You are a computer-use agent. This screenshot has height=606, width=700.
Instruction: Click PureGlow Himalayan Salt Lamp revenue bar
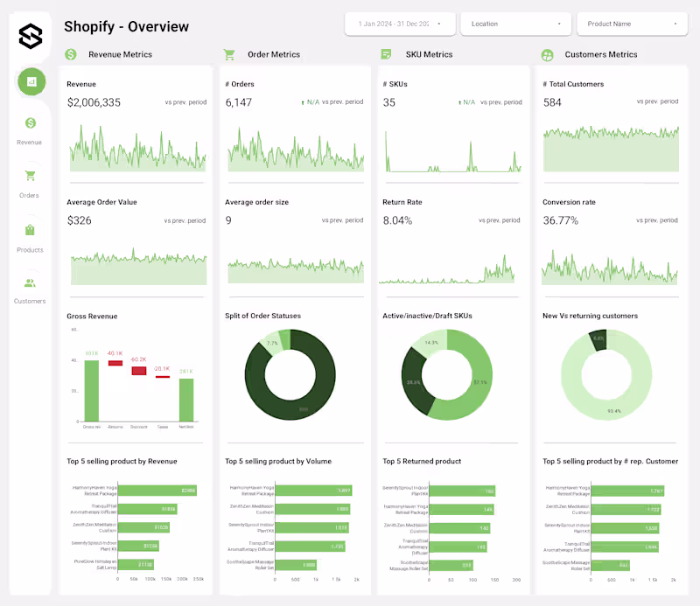tap(136, 565)
